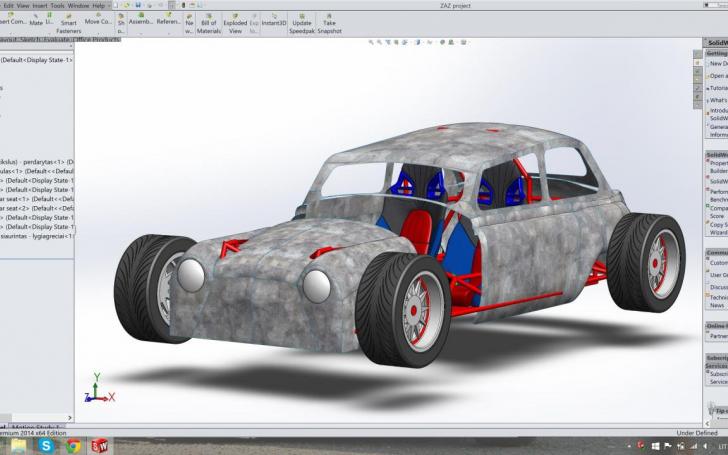Open the Insert menu
The image size is (728, 455).
[x=39, y=6]
